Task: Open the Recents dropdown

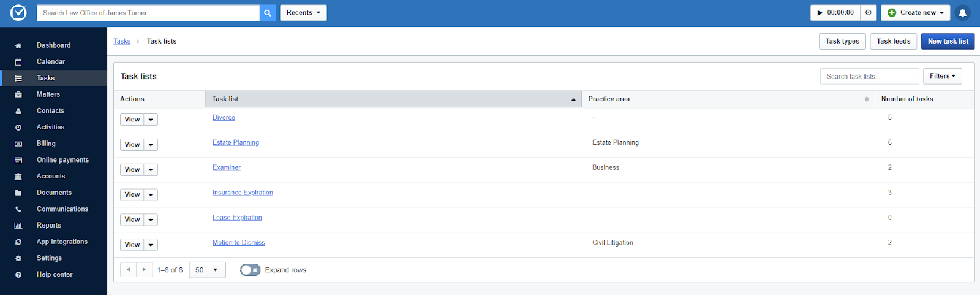Action: [x=303, y=13]
